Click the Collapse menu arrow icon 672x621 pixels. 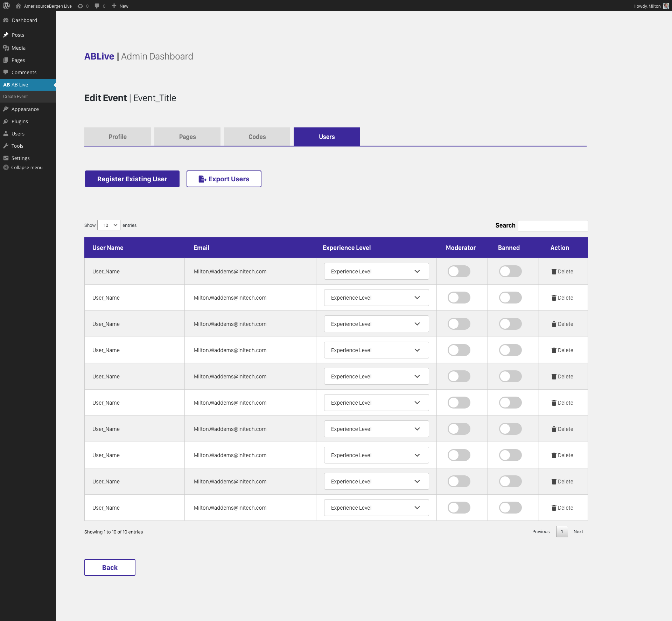pyautogui.click(x=6, y=167)
